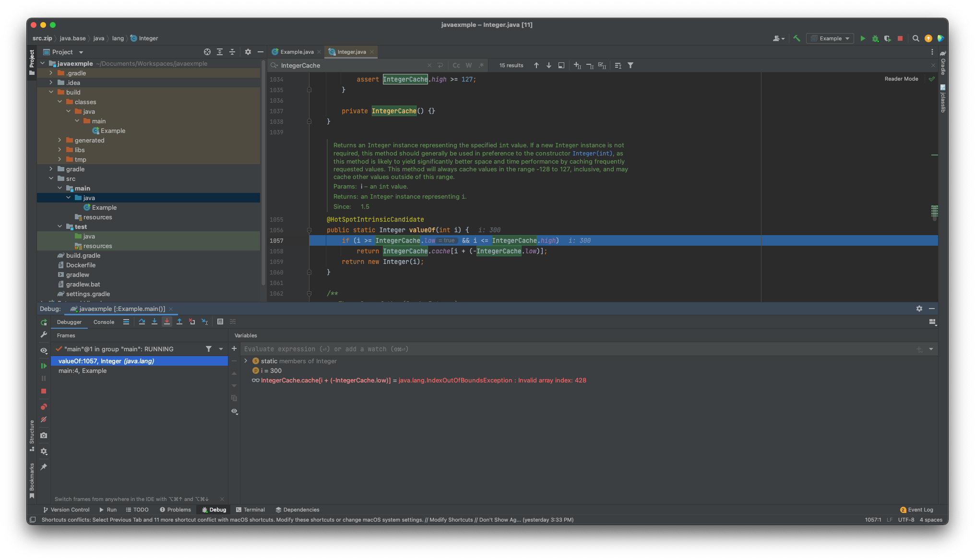Pin the debug tab icon
975x560 pixels.
tap(44, 466)
